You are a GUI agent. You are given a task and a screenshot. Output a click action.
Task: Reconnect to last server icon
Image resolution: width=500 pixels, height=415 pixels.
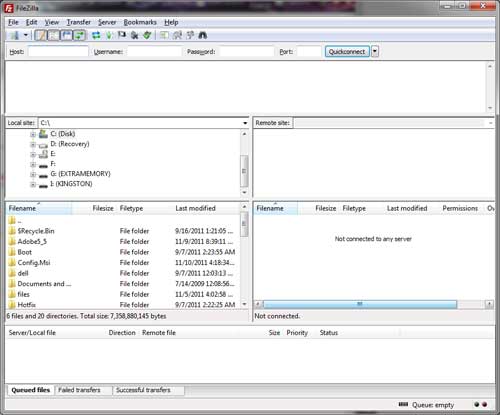[x=147, y=35]
